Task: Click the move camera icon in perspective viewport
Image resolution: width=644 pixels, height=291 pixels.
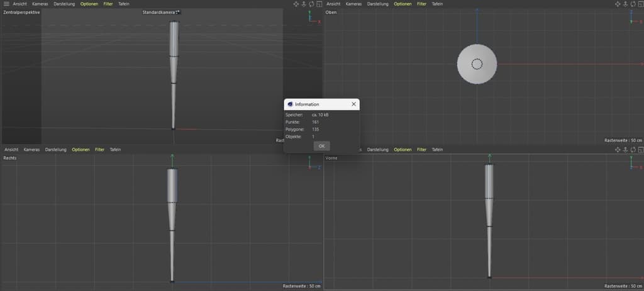Action: coord(296,4)
